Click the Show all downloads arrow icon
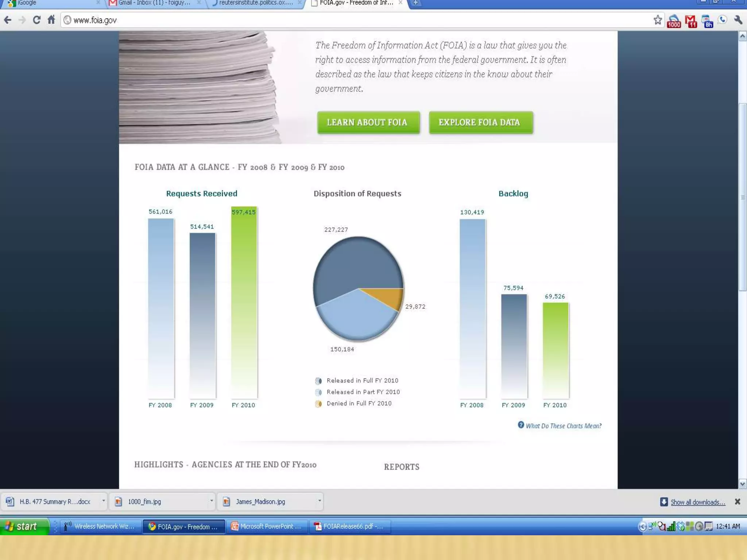 coord(664,502)
